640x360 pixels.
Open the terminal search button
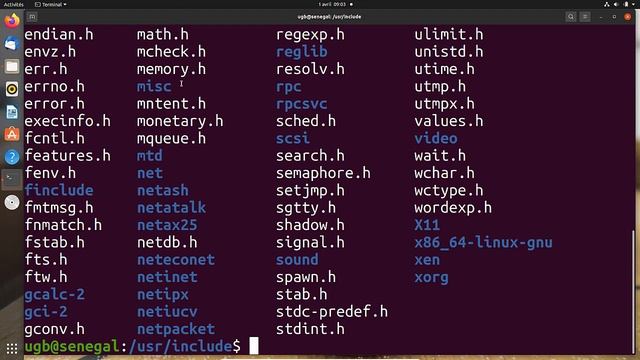(571, 17)
